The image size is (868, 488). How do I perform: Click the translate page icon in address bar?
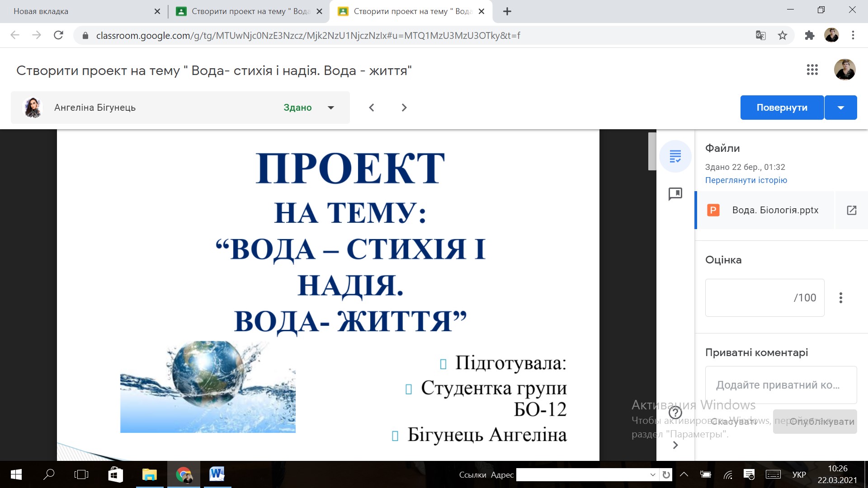point(761,35)
